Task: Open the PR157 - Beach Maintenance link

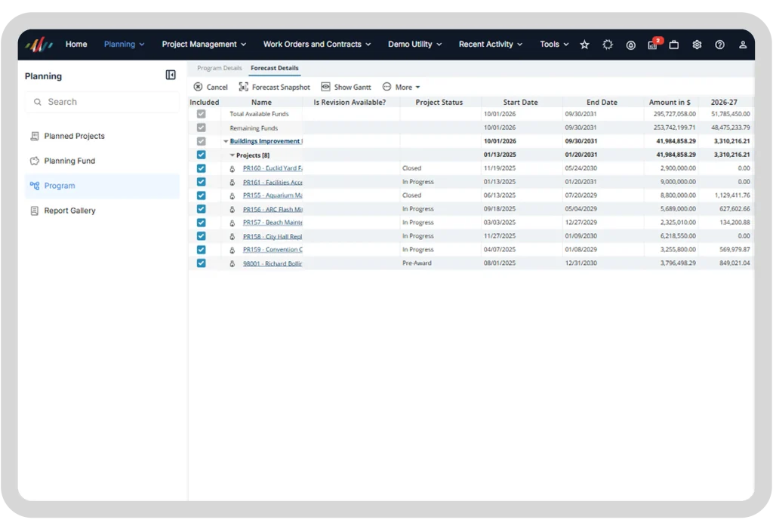Action: point(273,223)
